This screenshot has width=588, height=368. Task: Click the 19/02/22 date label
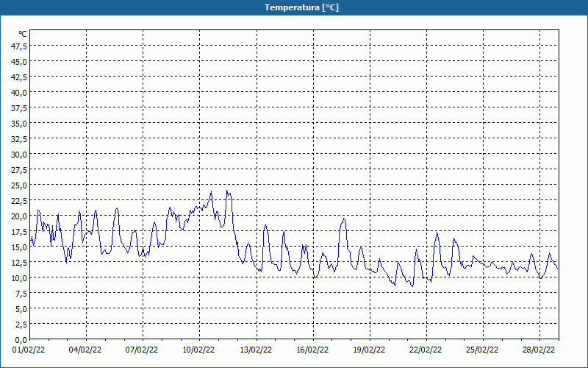[x=370, y=350]
